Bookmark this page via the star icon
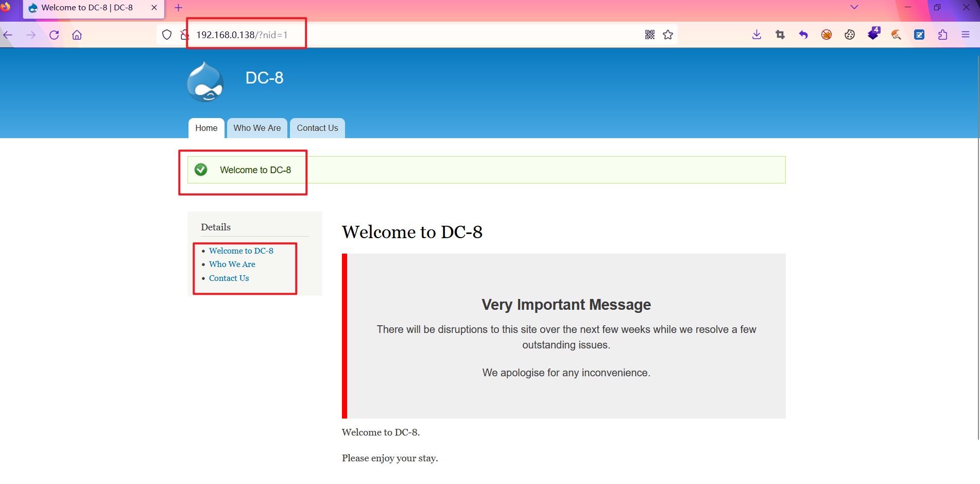 668,35
